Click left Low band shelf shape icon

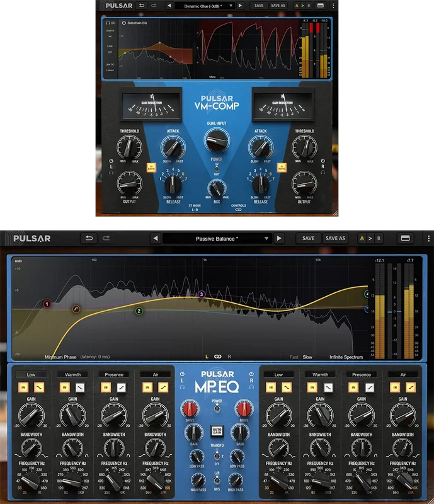pos(39,387)
